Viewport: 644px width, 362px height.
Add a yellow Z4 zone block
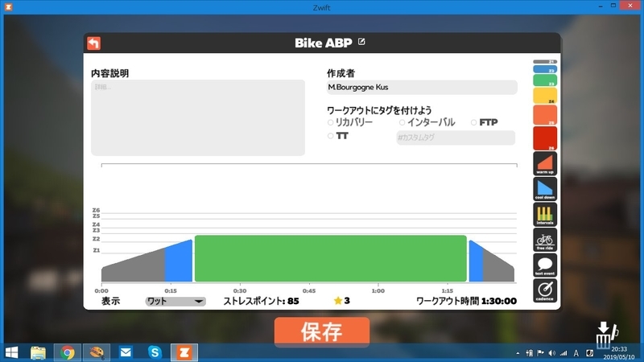coord(545,96)
